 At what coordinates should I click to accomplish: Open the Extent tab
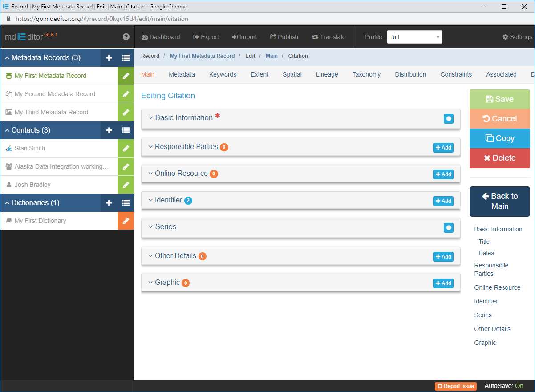(x=259, y=74)
